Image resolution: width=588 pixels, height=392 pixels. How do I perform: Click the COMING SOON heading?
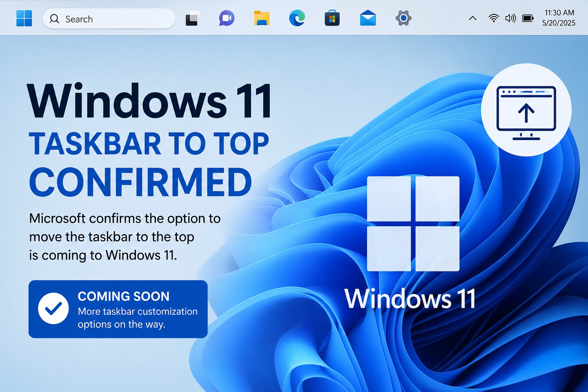pos(123,296)
